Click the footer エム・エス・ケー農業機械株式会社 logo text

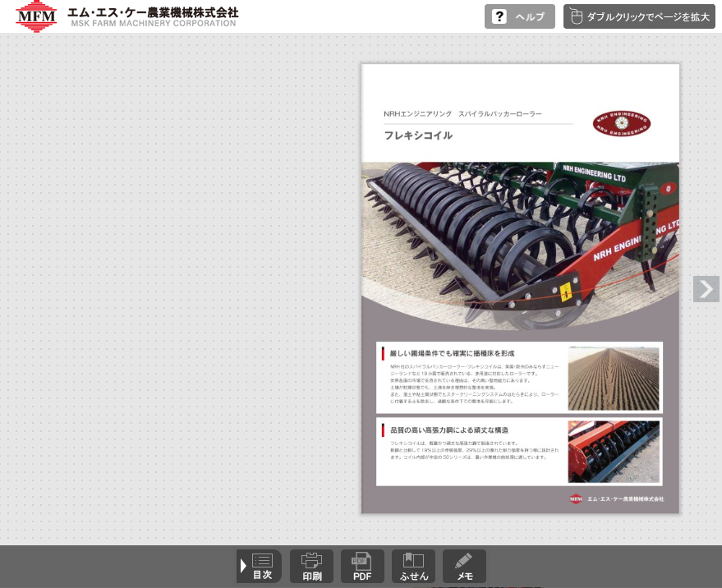click(x=625, y=498)
